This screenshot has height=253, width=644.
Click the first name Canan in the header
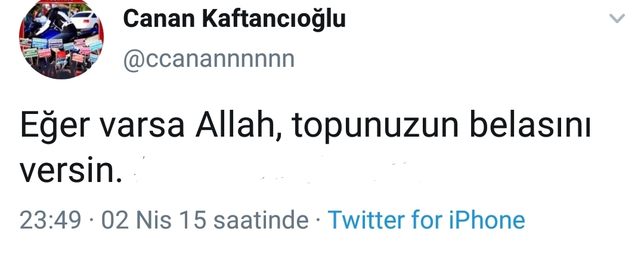coord(159,19)
